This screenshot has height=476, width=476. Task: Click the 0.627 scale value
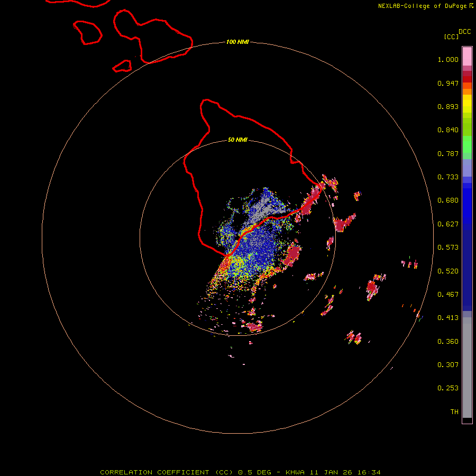(448, 224)
